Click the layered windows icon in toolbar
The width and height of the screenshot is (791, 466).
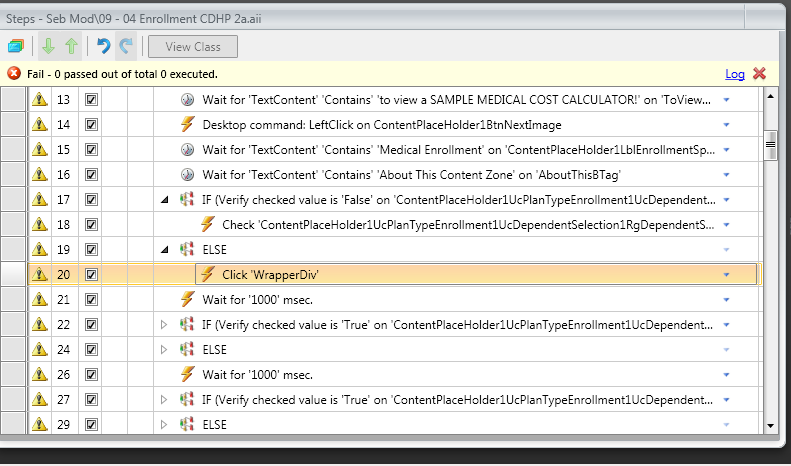[x=16, y=46]
